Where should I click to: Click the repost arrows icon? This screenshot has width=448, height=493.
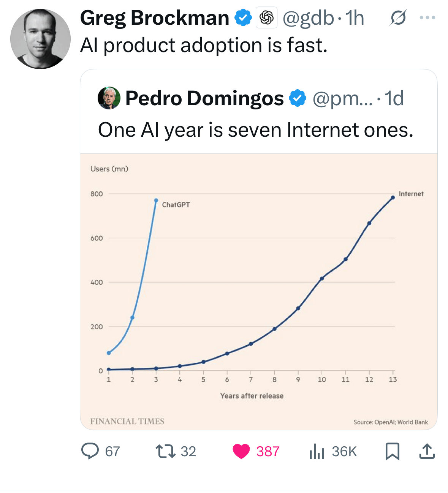point(165,451)
